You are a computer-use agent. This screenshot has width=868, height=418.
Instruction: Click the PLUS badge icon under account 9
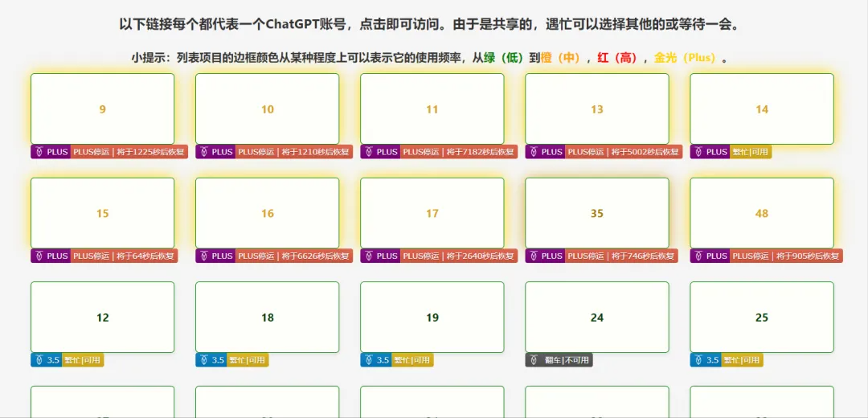[39, 152]
